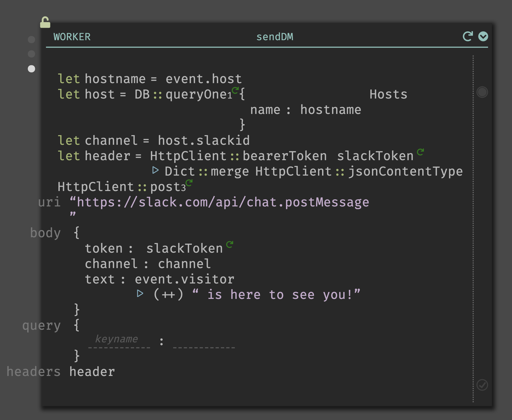The image size is (512, 420).
Task: Click the 'header' value after headers label
Action: pyautogui.click(x=92, y=372)
